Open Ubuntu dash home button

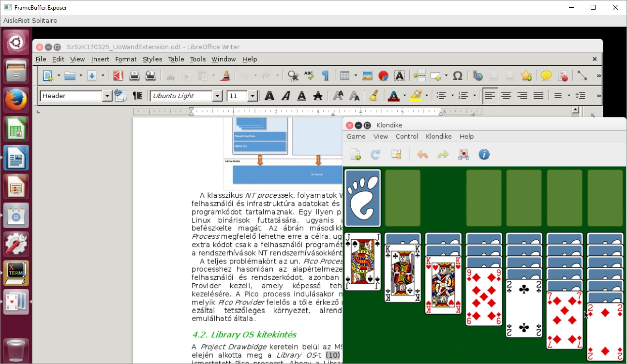point(16,43)
